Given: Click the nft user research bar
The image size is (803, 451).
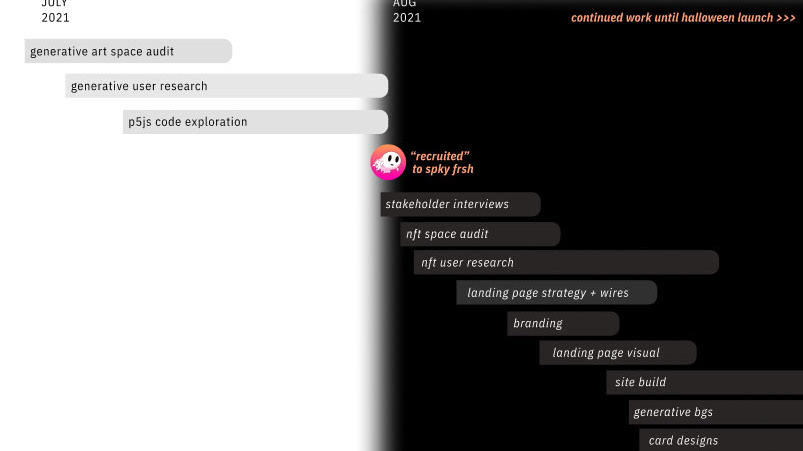Looking at the screenshot, I should coord(566,263).
